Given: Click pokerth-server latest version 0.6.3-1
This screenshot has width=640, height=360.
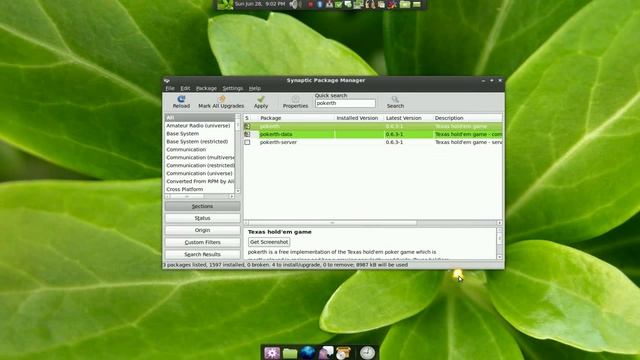Looking at the screenshot, I should click(394, 142).
